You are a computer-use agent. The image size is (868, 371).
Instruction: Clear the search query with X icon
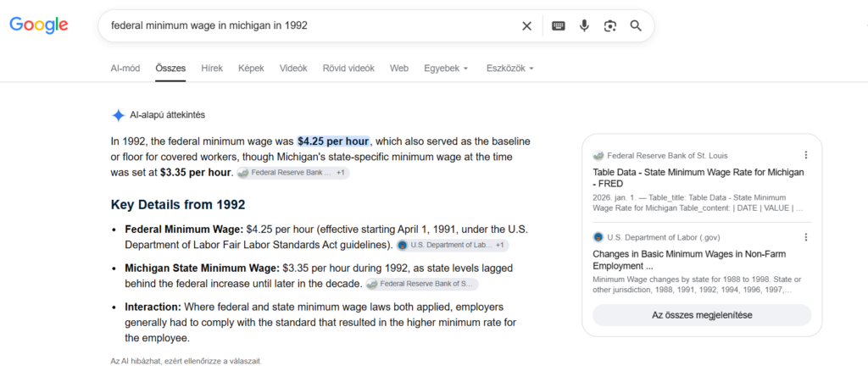pos(526,26)
